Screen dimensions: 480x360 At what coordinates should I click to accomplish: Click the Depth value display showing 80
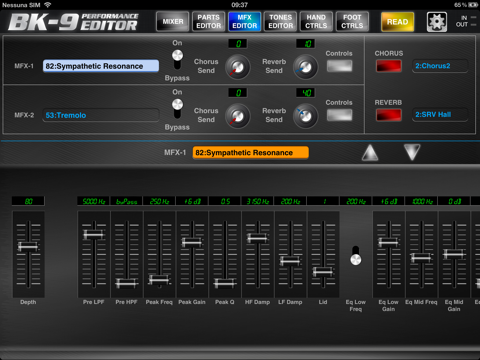click(x=28, y=201)
